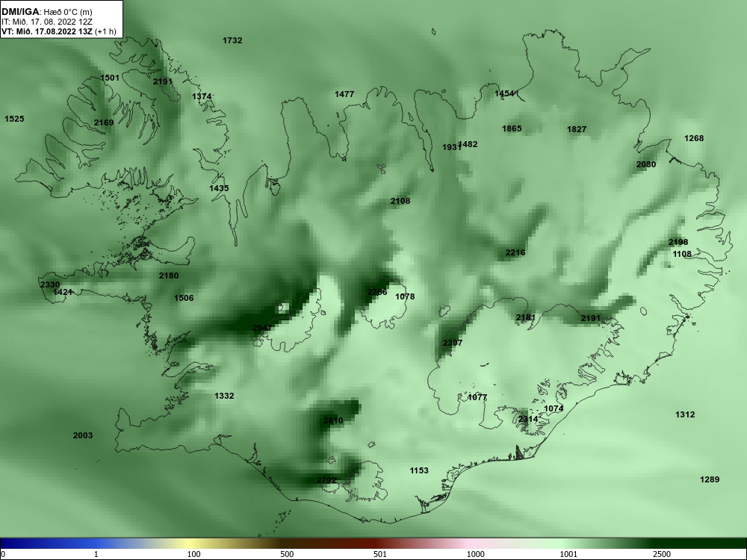The width and height of the screenshot is (747, 560).
Task: Select the 1506 height value
Action: coord(184,298)
